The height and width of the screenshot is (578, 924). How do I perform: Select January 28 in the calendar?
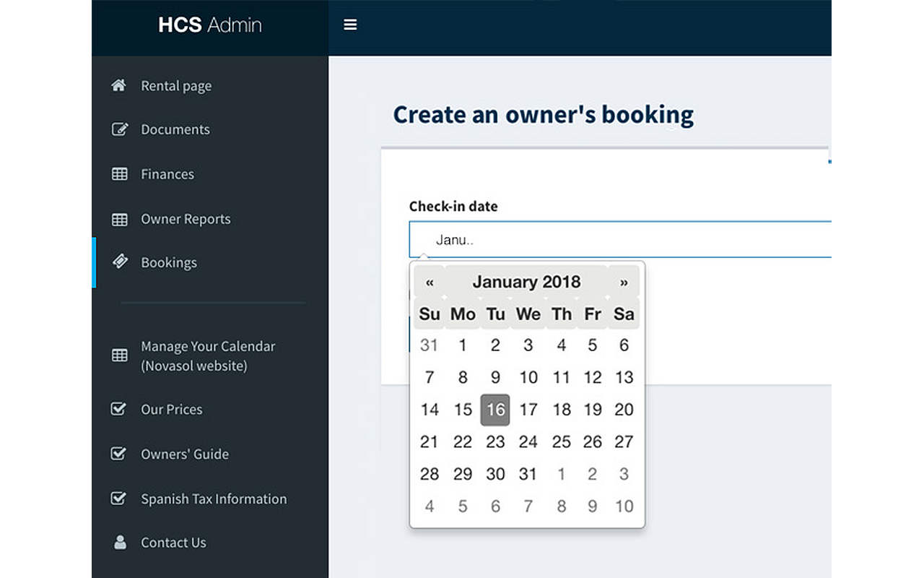430,474
